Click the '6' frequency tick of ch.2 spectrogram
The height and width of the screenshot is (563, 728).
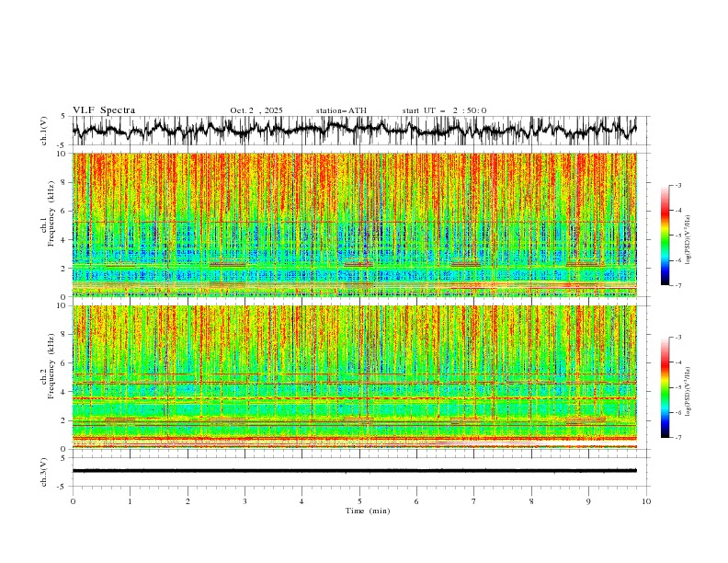tap(65, 362)
